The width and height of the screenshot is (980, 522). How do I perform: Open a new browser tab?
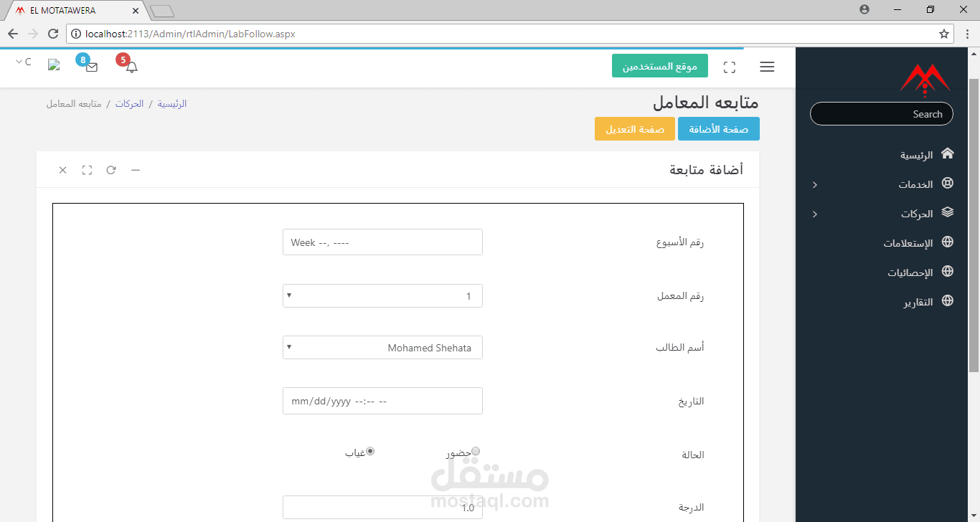[162, 11]
